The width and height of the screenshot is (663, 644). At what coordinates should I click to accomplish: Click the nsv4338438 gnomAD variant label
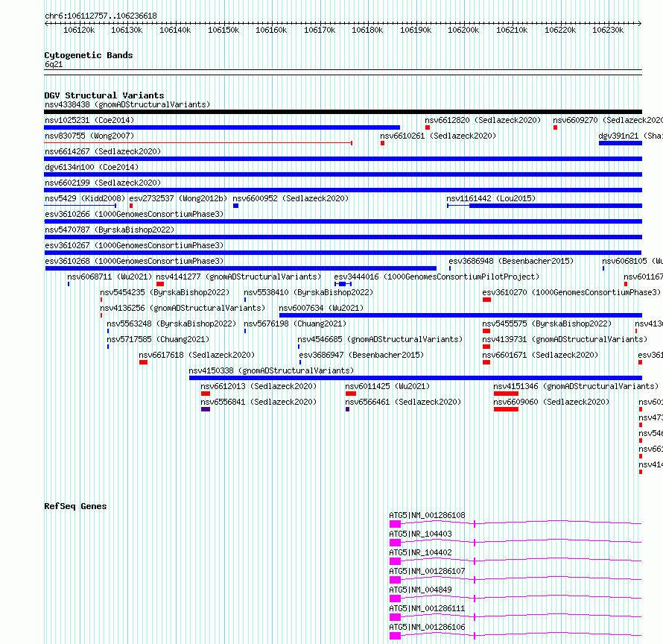pos(127,104)
